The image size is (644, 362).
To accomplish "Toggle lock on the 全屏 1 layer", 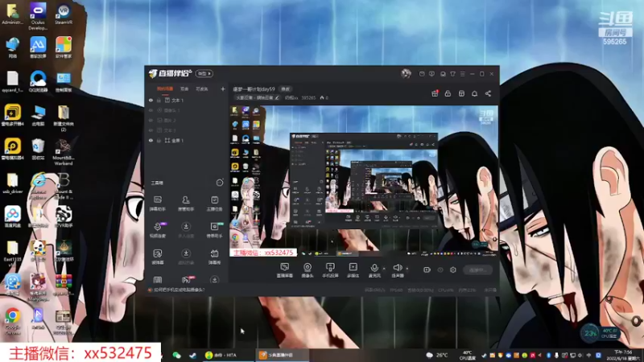I will [x=159, y=140].
